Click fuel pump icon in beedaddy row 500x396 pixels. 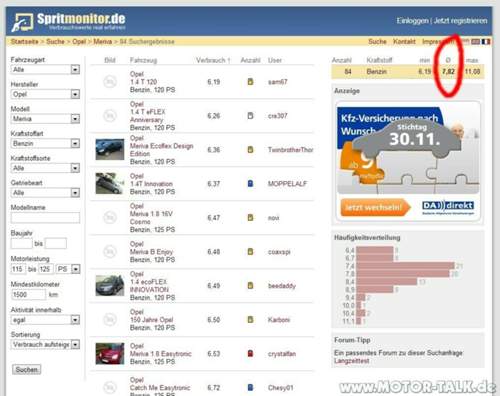250,285
